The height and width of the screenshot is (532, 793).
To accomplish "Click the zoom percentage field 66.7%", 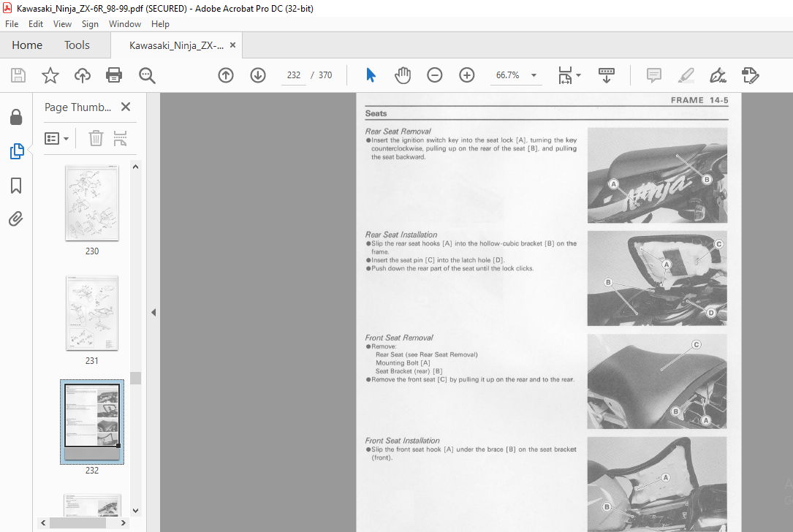I will point(508,75).
